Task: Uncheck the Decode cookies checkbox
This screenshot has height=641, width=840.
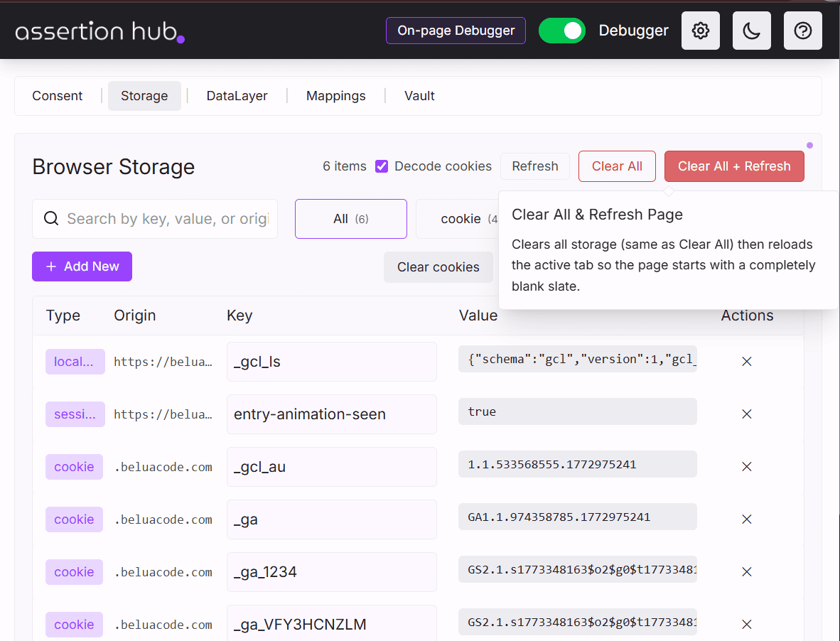Action: point(382,166)
